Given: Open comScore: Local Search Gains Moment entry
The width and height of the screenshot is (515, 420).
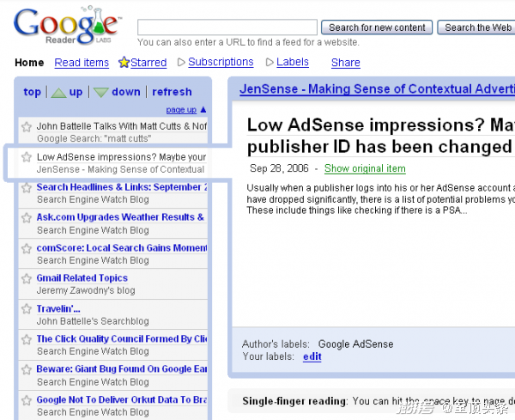Looking at the screenshot, I should pos(122,248).
